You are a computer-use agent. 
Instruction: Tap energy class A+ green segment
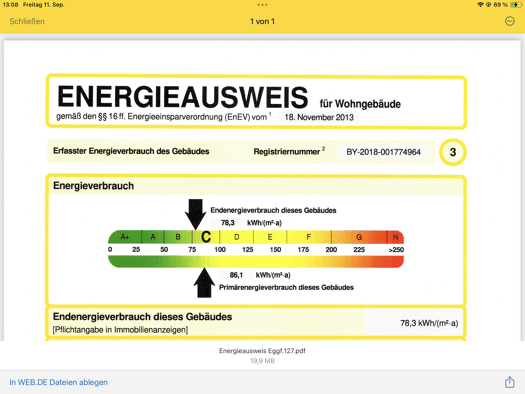coord(125,237)
